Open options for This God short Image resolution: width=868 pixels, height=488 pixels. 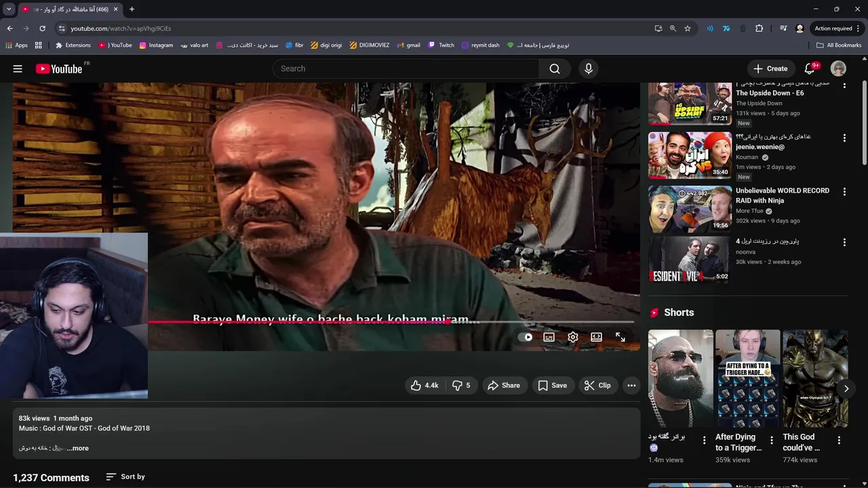click(x=839, y=441)
